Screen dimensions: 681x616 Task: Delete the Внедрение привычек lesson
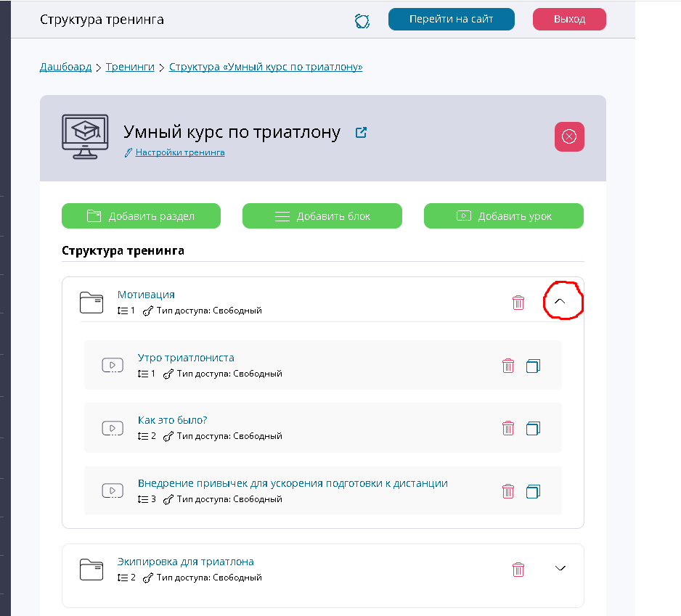508,491
